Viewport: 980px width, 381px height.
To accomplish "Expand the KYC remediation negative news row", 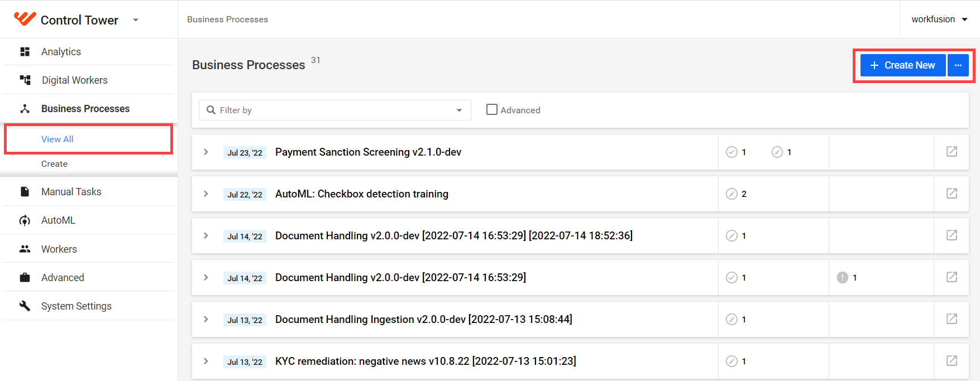I will 206,361.
